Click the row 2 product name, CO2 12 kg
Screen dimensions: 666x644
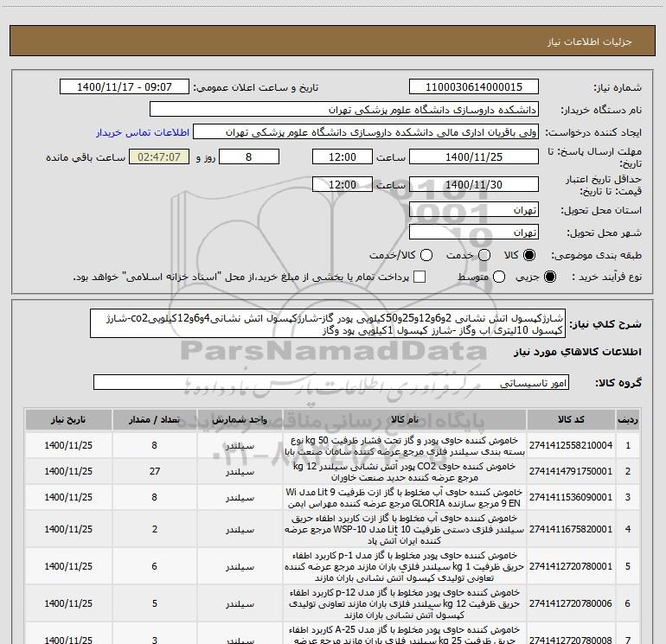(x=405, y=472)
